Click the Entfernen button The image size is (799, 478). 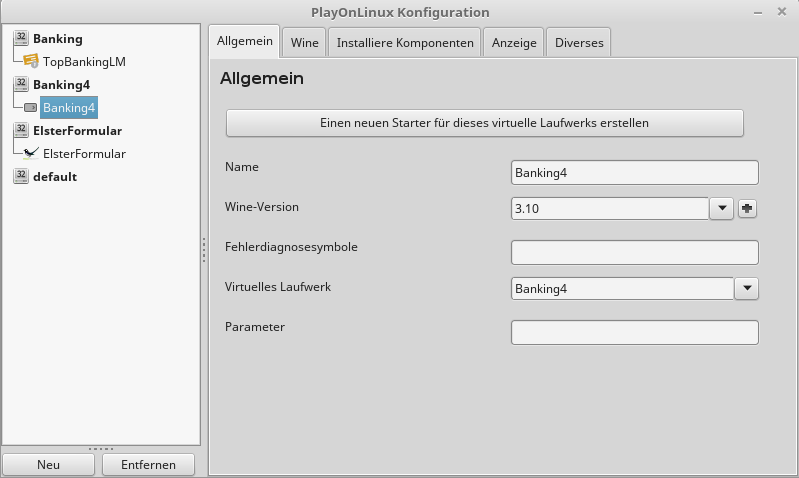click(148, 464)
